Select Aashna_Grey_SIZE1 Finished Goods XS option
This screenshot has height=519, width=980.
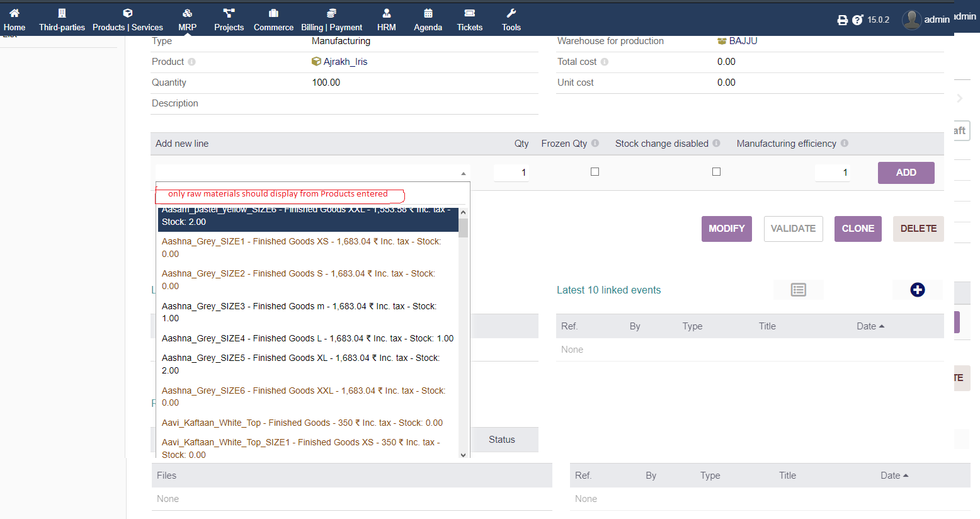308,248
